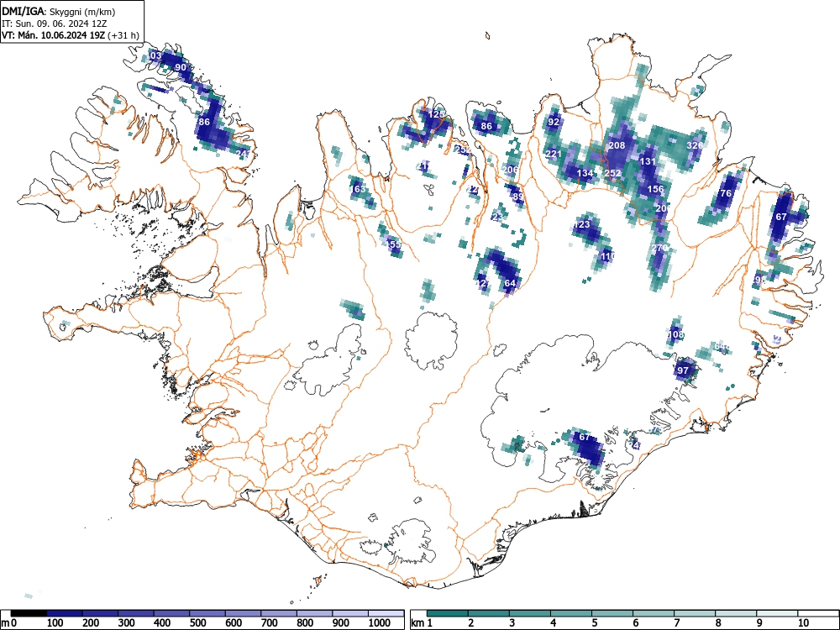Image resolution: width=840 pixels, height=630 pixels.
Task: Click the 156 visibility value on the map
Action: tap(655, 189)
